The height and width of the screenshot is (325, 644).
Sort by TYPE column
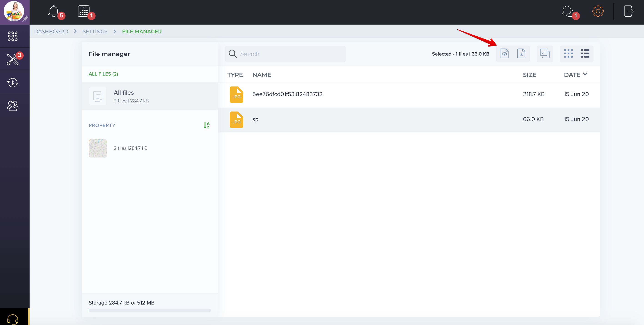coord(235,75)
